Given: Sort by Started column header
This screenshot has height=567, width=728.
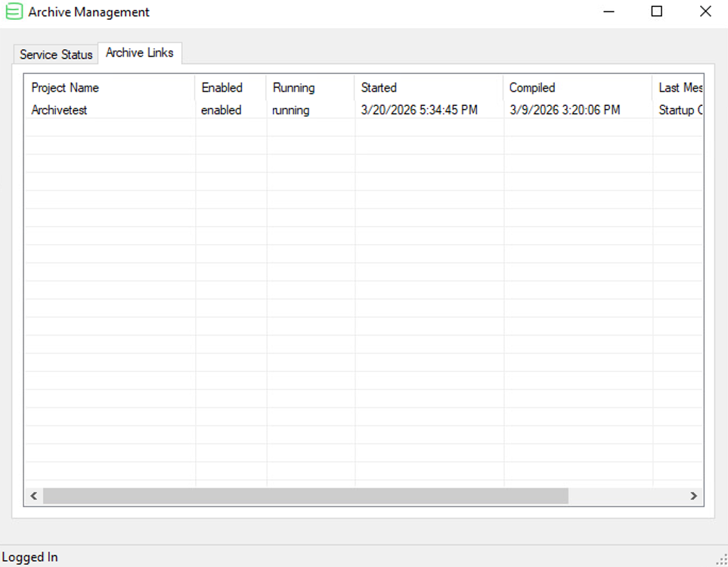Looking at the screenshot, I should pos(429,88).
